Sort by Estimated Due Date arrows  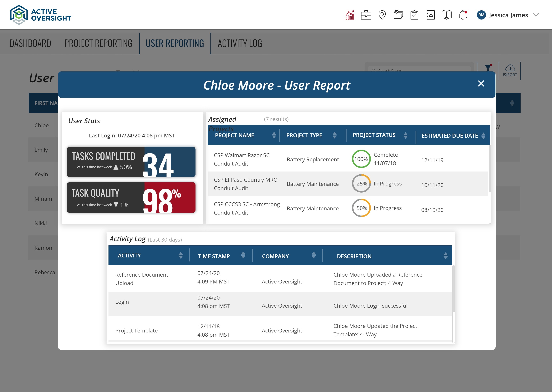tap(483, 136)
